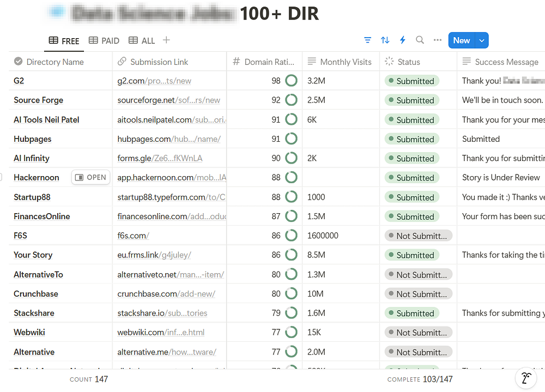Open the automations lightning bolt icon

[403, 40]
